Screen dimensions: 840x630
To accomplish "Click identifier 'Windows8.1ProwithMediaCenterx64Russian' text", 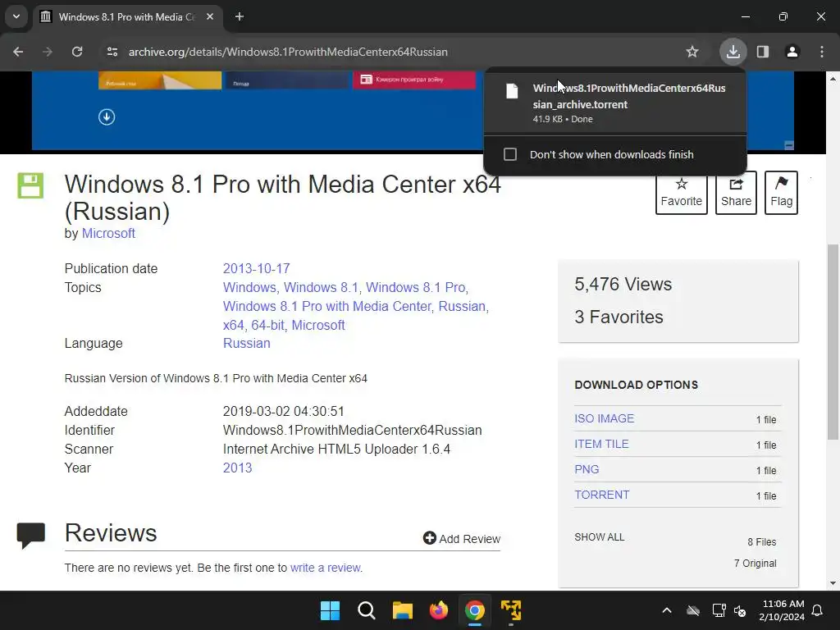I will click(x=352, y=430).
